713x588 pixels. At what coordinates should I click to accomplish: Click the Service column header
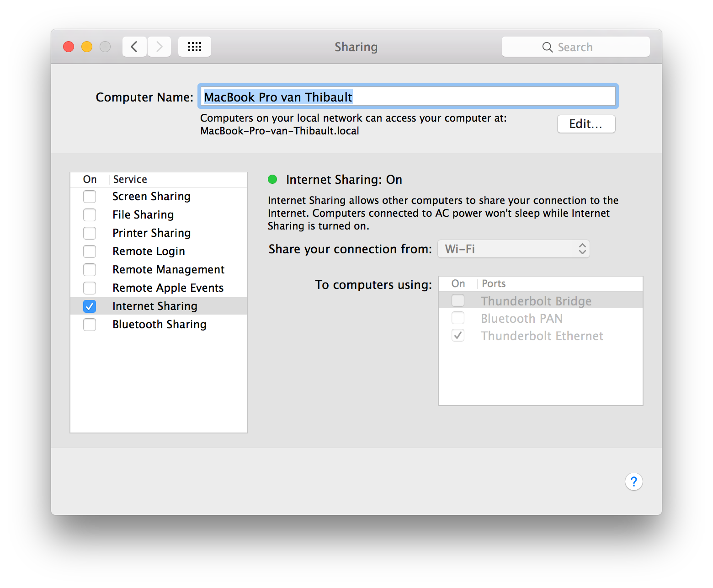pyautogui.click(x=130, y=179)
